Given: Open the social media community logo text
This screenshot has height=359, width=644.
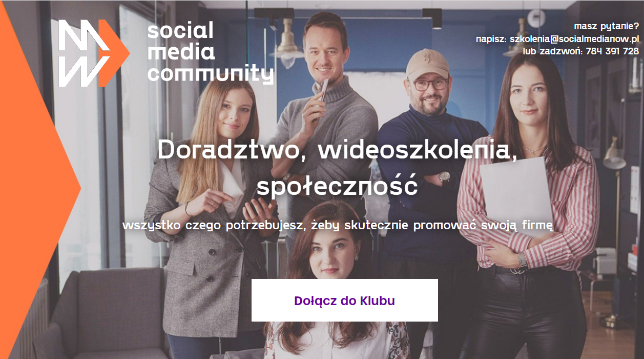Looking at the screenshot, I should pos(210,53).
